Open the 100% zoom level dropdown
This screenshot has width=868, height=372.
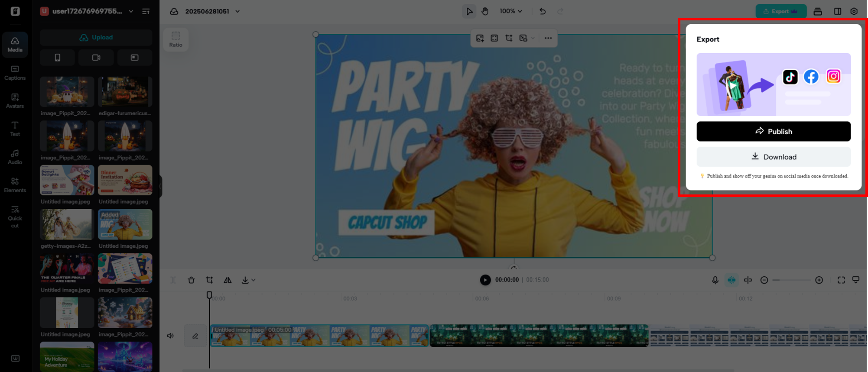pos(510,11)
